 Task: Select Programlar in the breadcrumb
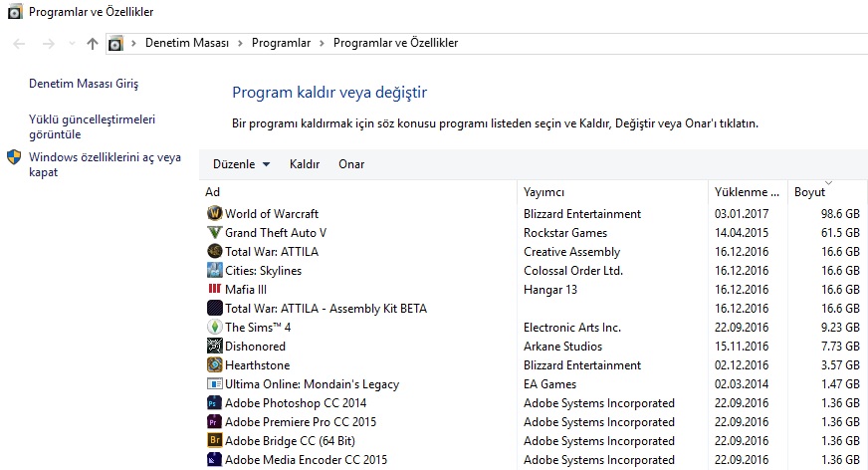pos(282,43)
